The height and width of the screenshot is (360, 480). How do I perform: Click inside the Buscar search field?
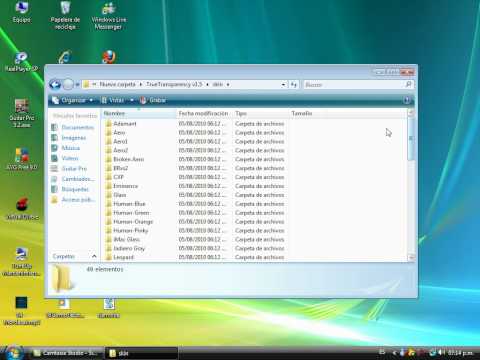coord(353,85)
